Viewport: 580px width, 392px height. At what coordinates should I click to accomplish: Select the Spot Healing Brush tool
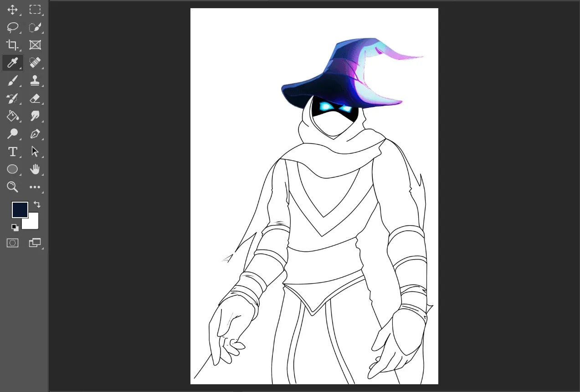35,62
